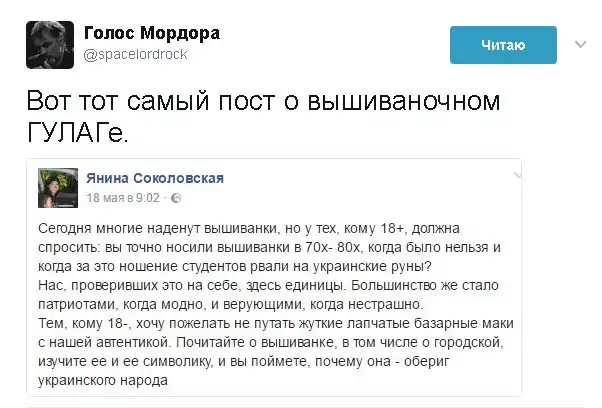Image resolution: width=602 pixels, height=408 pixels.
Task: Expand the embedded post's top-right chevron
Action: point(517,175)
